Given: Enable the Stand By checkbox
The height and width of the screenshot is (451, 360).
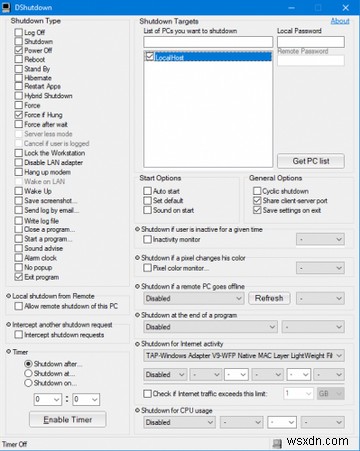Looking at the screenshot, I should pyautogui.click(x=19, y=69).
